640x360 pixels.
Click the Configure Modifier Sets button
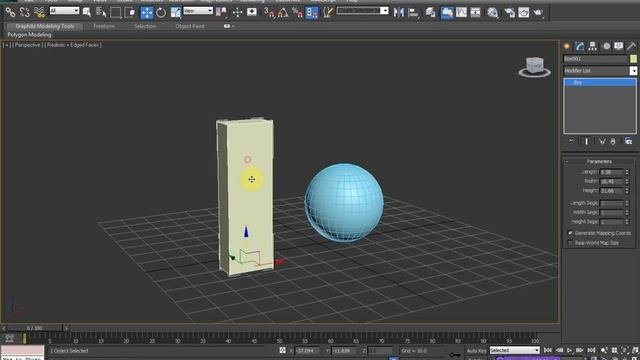[x=629, y=141]
